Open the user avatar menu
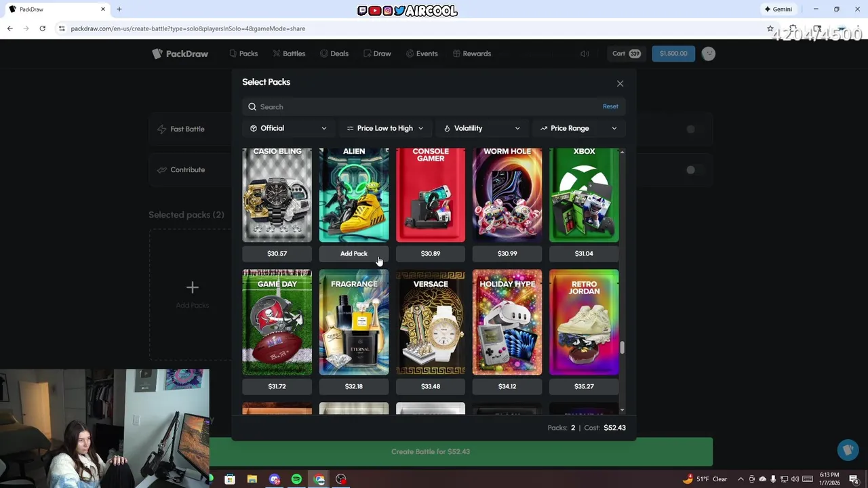 tap(709, 54)
